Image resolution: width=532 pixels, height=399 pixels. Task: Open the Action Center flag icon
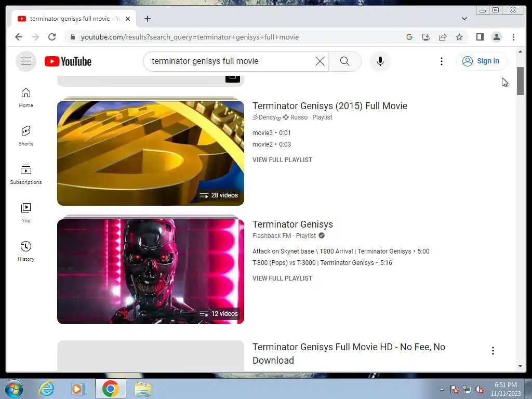tap(454, 389)
